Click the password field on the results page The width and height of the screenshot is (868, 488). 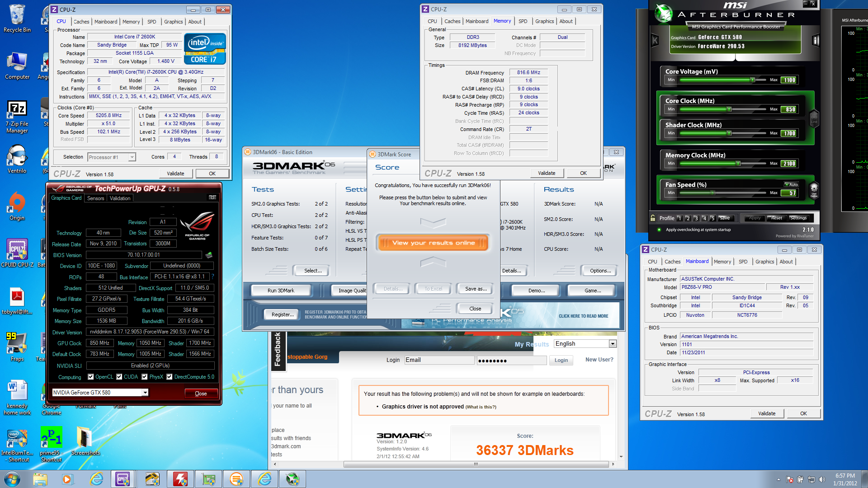512,360
